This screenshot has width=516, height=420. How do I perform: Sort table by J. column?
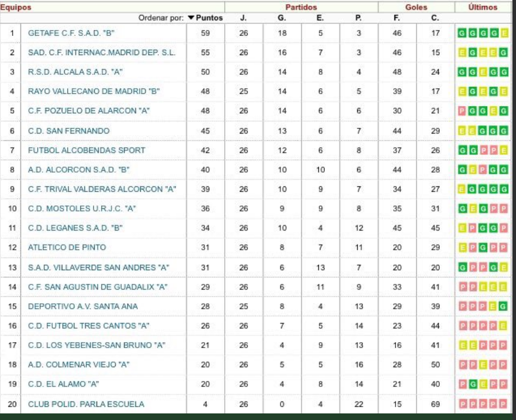243,18
